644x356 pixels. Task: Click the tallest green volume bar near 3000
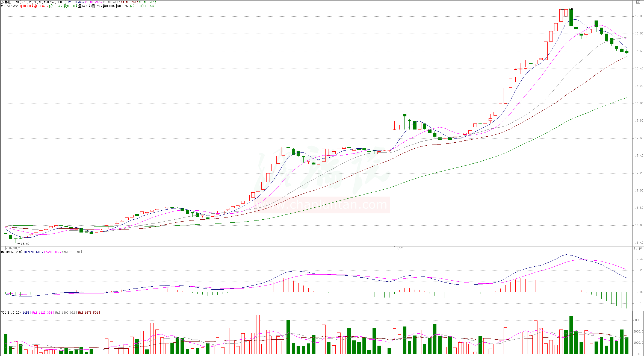pos(571,335)
